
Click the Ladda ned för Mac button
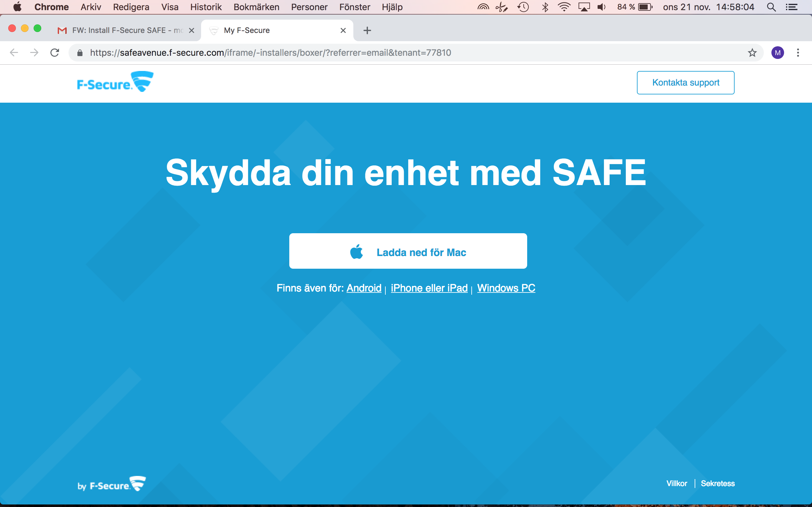click(408, 251)
